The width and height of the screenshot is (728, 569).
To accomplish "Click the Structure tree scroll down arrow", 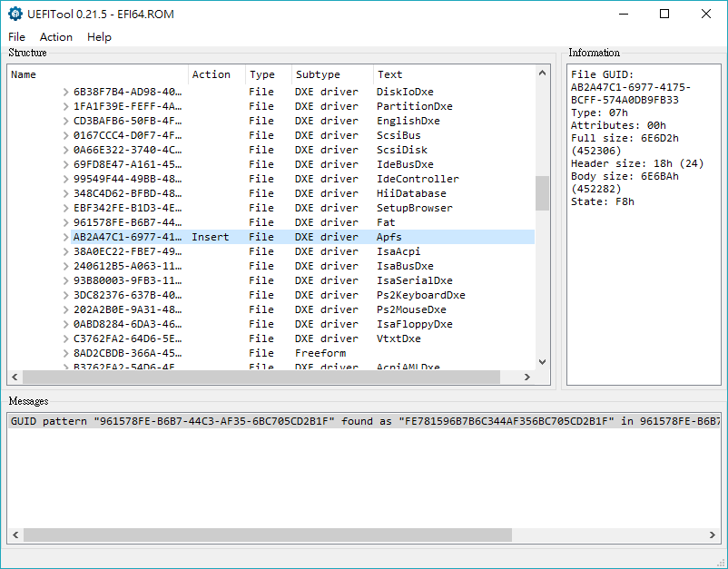I will (542, 362).
